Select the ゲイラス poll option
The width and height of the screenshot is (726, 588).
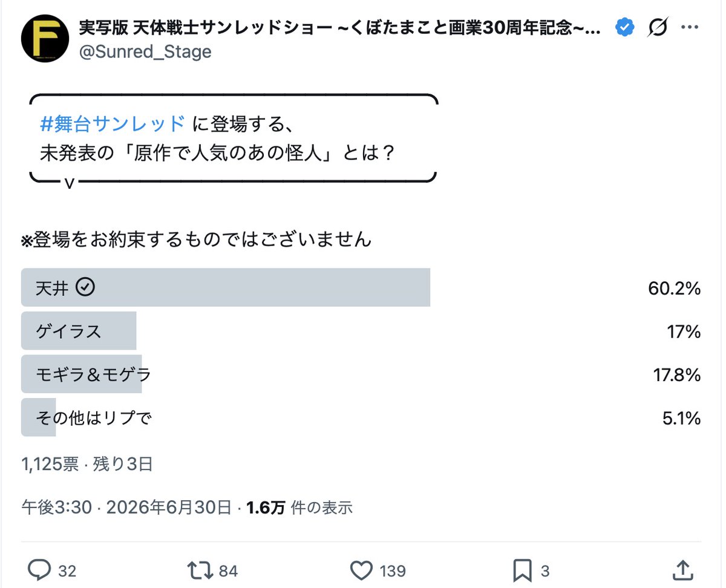tap(361, 331)
